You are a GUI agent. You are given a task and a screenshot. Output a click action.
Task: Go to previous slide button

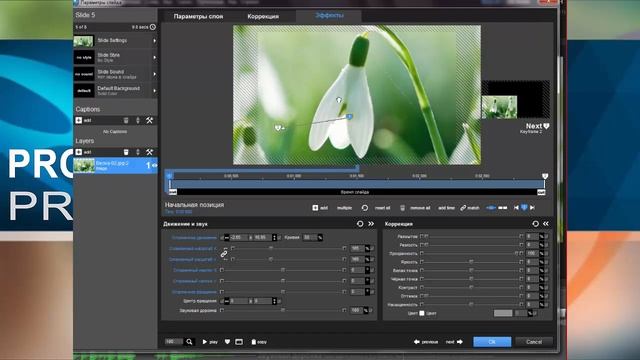[426, 342]
